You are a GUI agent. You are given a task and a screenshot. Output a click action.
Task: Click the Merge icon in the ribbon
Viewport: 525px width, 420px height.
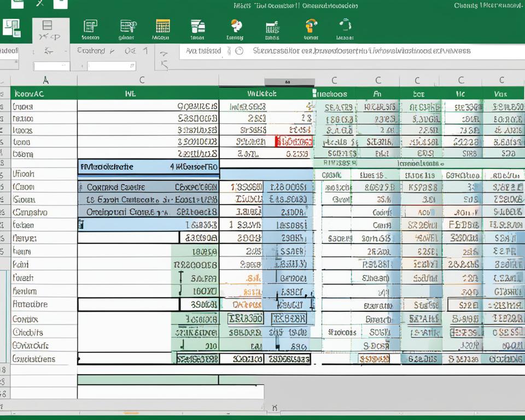311,27
